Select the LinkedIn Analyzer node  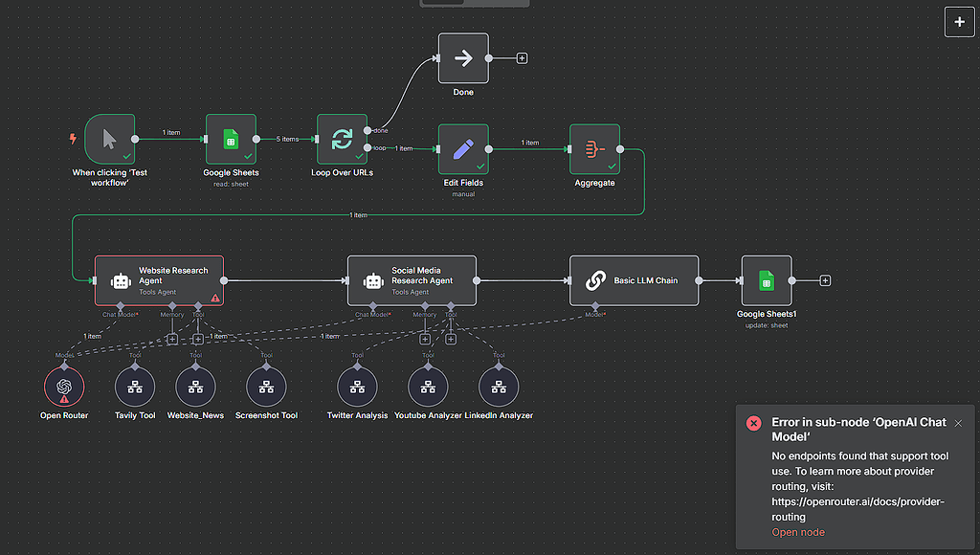[x=499, y=388]
